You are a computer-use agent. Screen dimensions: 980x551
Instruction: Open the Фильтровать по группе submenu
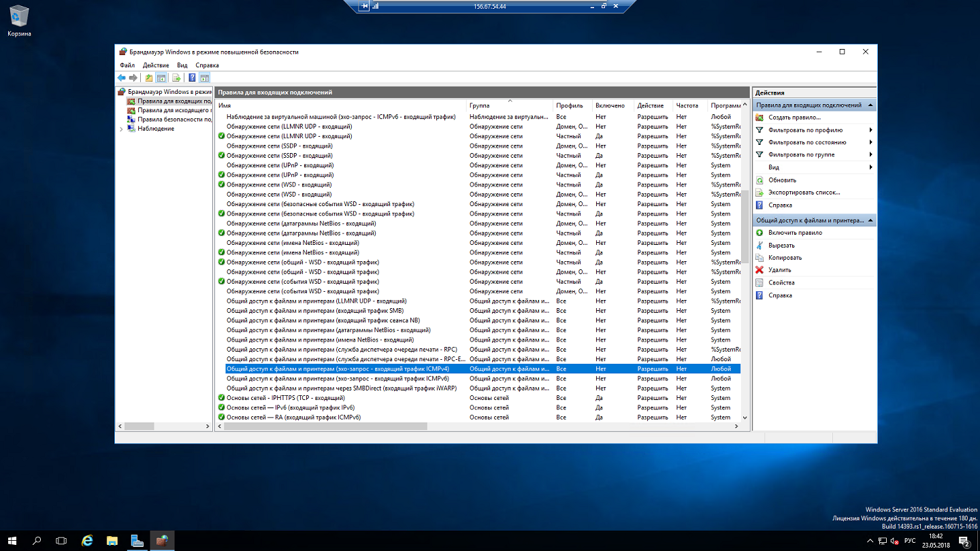click(x=870, y=154)
